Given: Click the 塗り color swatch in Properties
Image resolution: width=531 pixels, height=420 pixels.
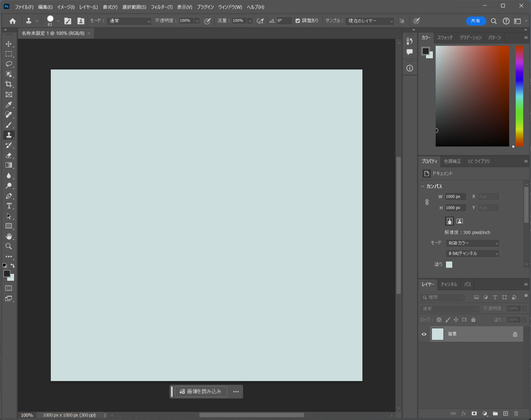Looking at the screenshot, I should point(449,264).
